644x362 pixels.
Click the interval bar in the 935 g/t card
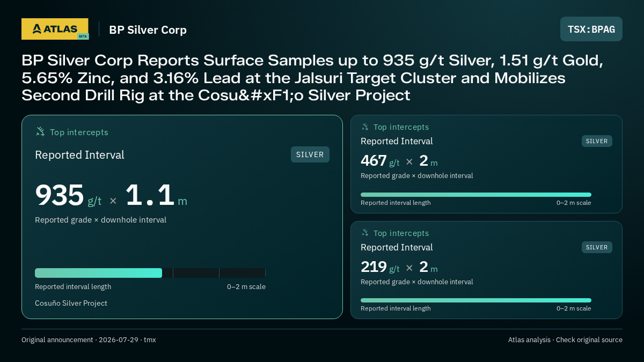coord(150,273)
